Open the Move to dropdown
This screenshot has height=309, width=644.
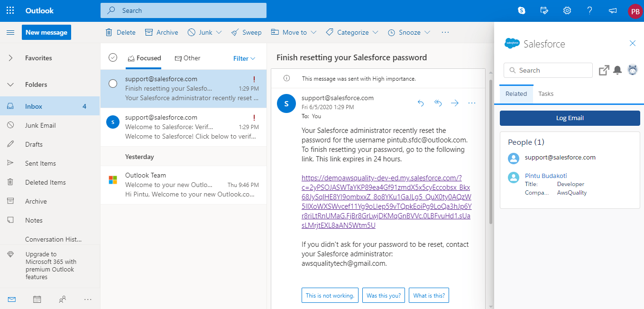click(294, 32)
